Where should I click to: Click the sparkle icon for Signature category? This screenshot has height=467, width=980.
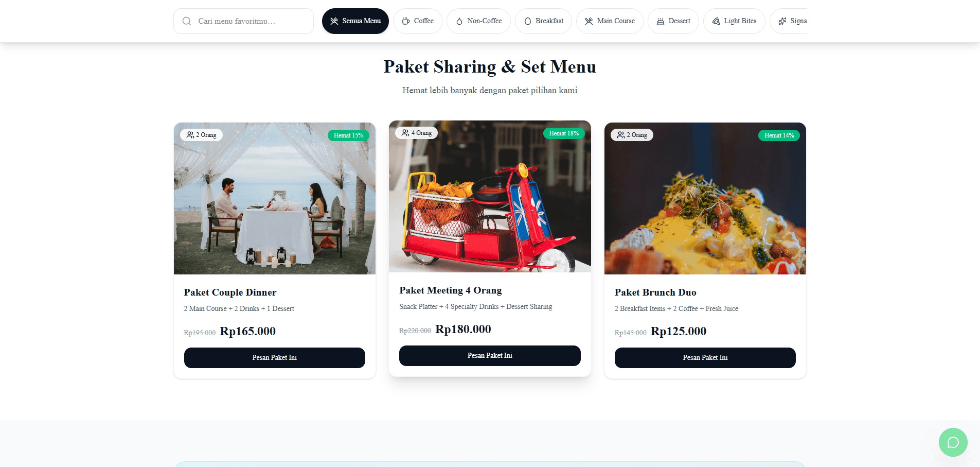782,21
